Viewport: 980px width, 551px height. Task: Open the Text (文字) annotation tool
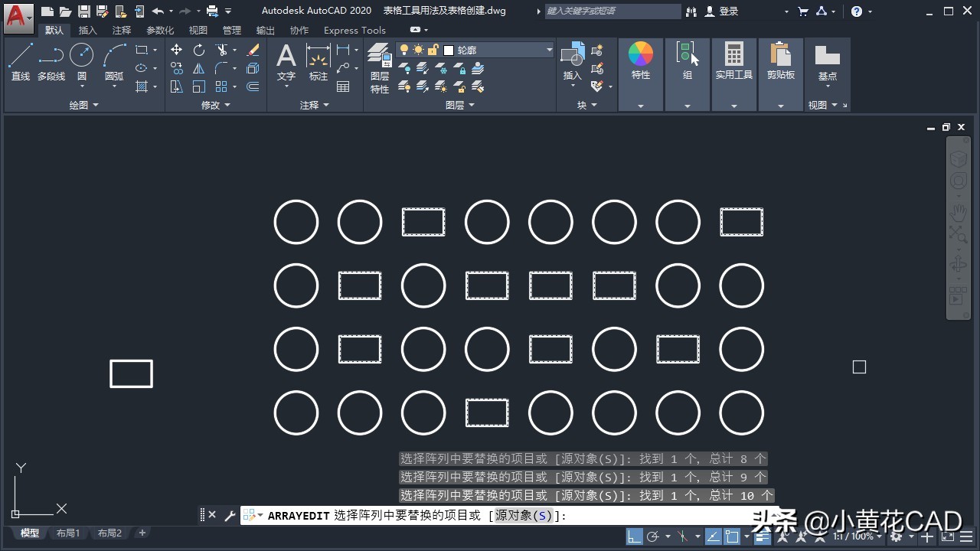pos(286,61)
